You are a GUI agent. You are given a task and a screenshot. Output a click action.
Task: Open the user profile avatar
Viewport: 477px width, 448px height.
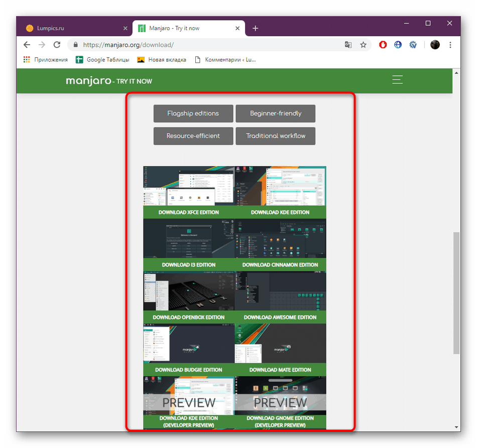[x=435, y=45]
